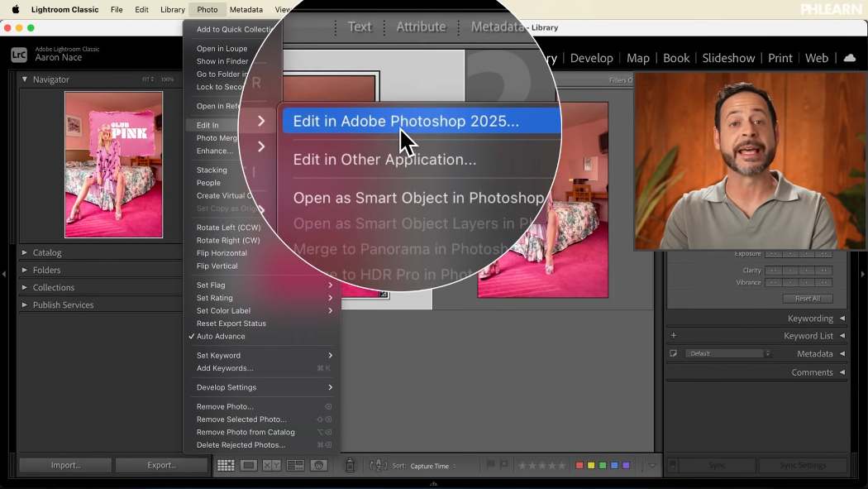Switch to the Slideshow module
This screenshot has height=489, width=868.
pyautogui.click(x=728, y=58)
